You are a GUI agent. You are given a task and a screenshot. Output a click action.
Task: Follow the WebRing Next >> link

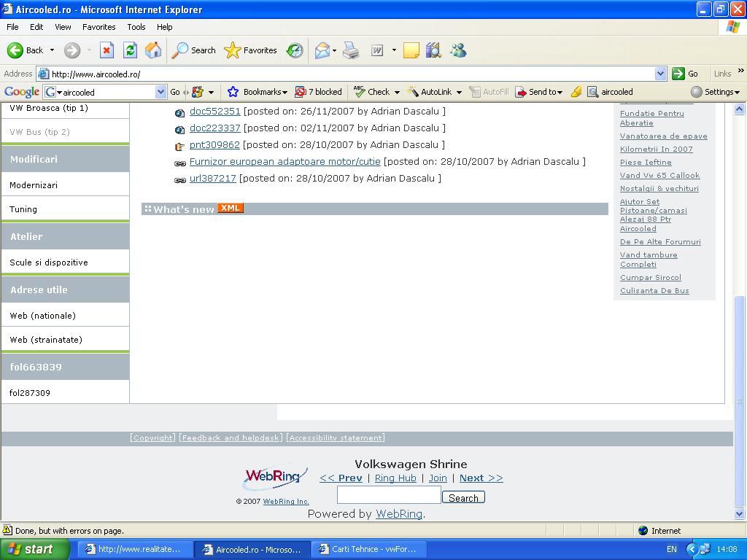(481, 478)
